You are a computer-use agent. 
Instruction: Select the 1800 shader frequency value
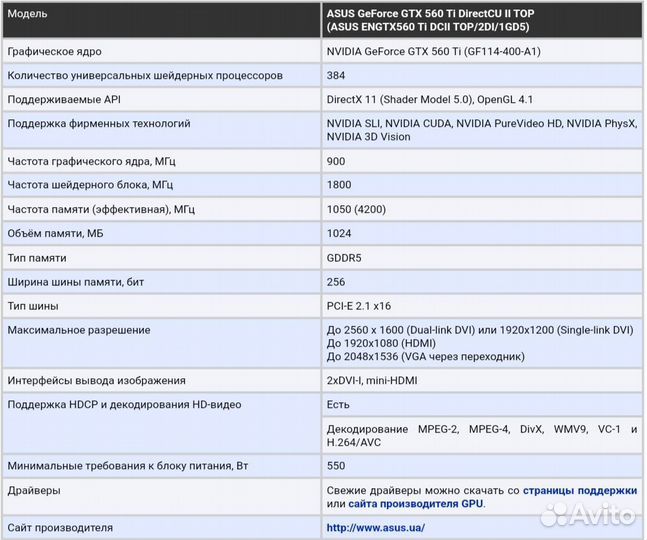339,185
